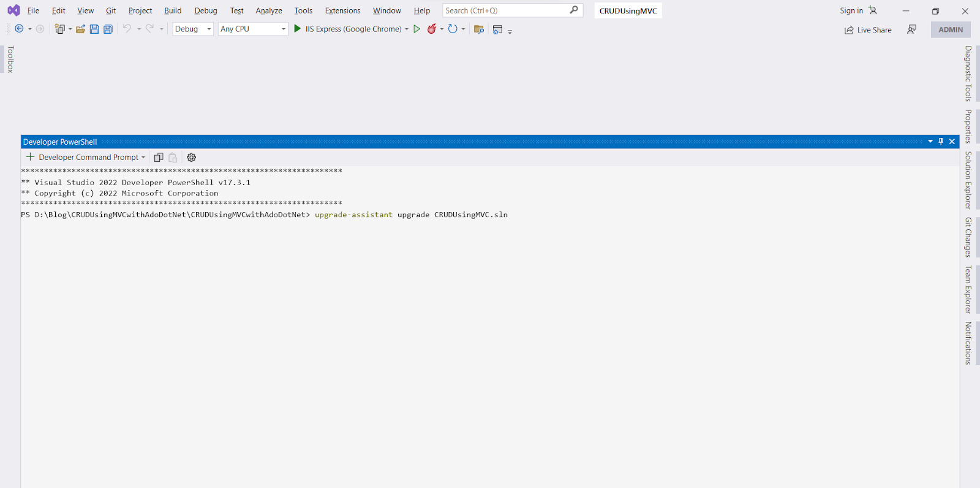Click the paste icon in the terminal toolbar

click(173, 158)
